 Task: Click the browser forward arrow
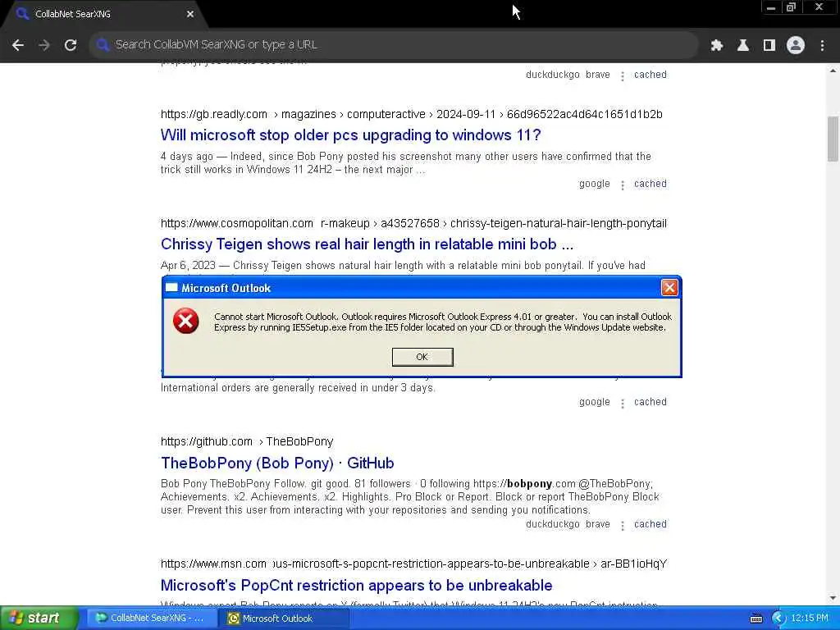(x=44, y=45)
